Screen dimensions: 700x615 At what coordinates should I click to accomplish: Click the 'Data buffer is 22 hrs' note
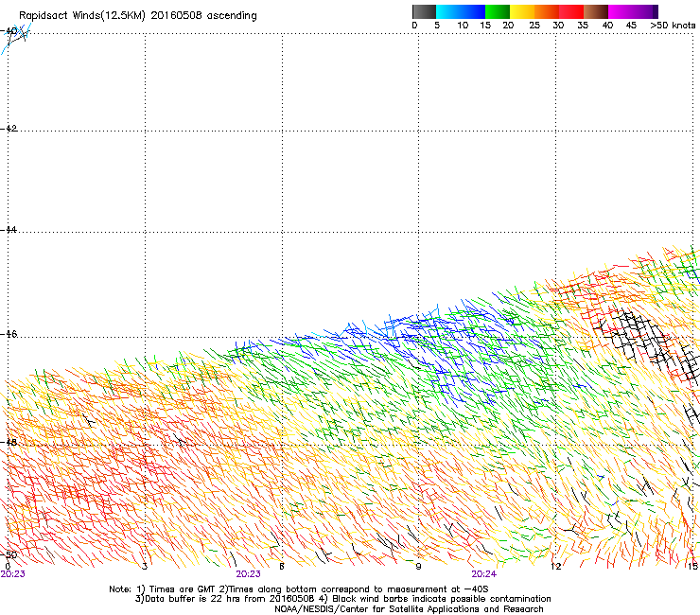342,599
